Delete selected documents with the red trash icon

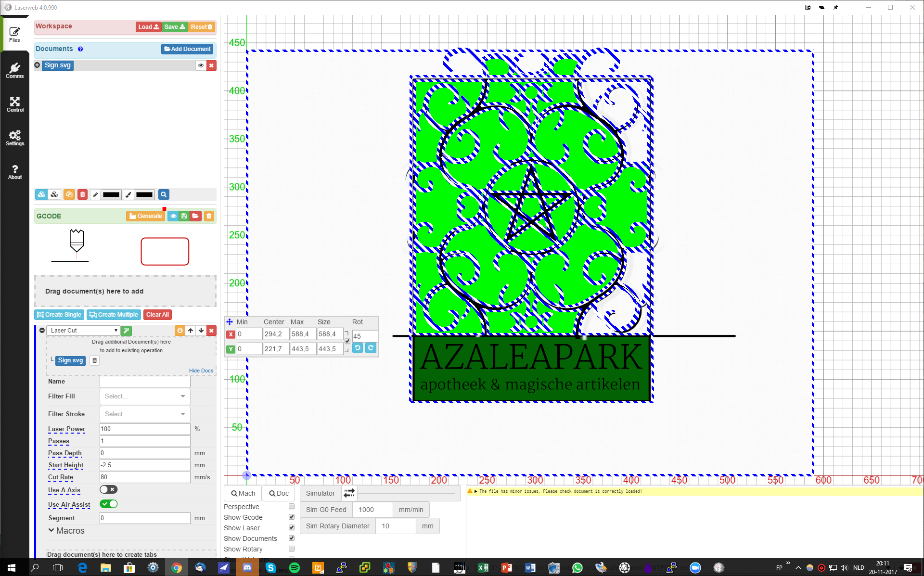[82, 194]
